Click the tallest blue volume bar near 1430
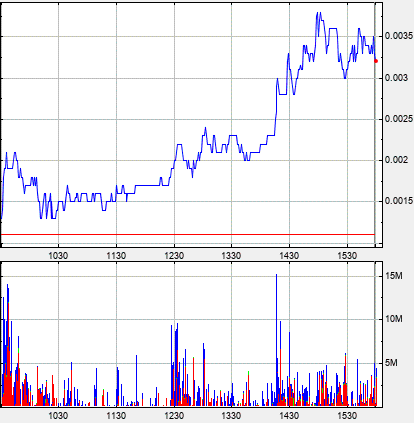The width and height of the screenshot is (414, 423). point(276,340)
